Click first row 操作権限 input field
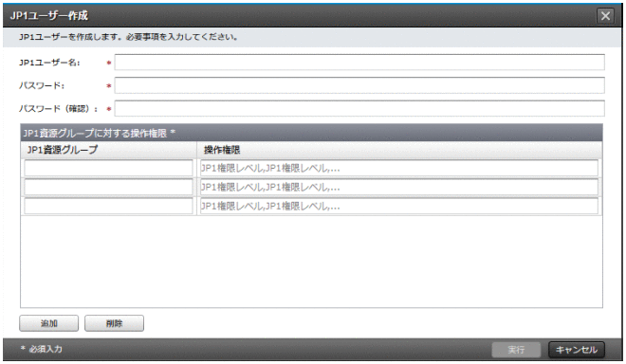 (x=398, y=168)
